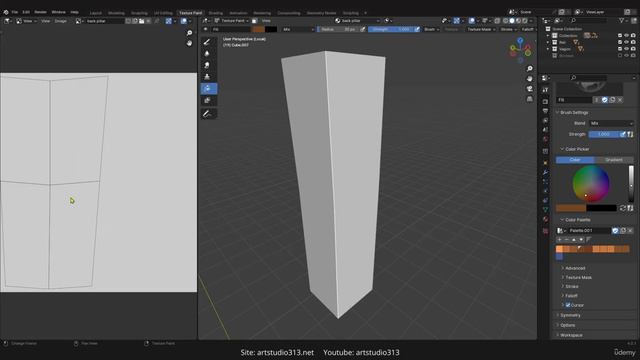Switch perspective/orthographic grid icon in viewport
The height and width of the screenshot is (360, 640).
(529, 99)
